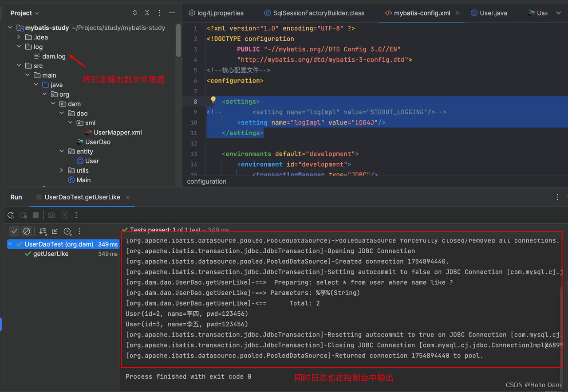Click the camera snapshot icon in Run toolbar
The height and width of the screenshot is (392, 568).
coord(51,215)
